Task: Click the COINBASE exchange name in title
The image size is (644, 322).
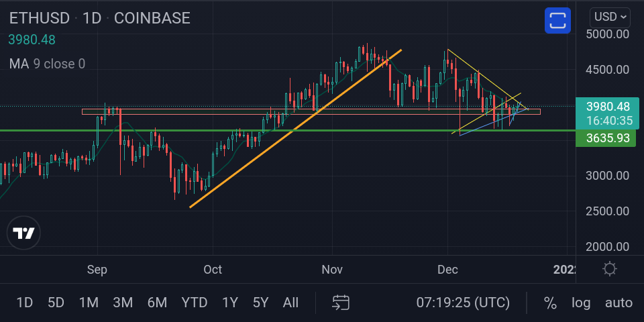Action: 152,18
